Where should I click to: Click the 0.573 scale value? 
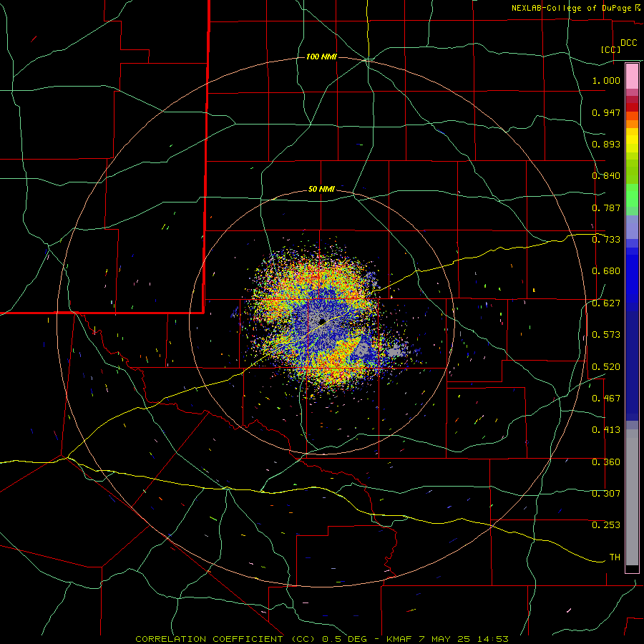(x=606, y=335)
